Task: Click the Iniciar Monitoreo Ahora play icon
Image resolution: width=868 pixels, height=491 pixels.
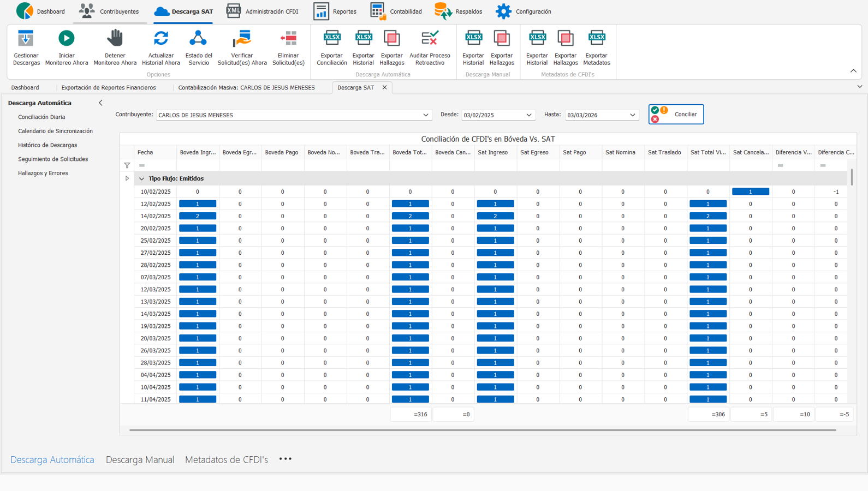Action: [66, 39]
